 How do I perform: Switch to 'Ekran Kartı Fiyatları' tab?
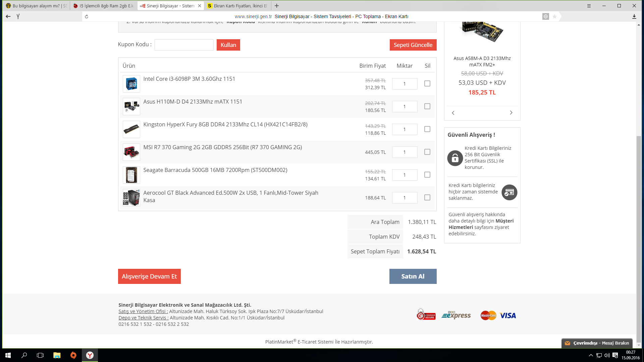pos(237,6)
